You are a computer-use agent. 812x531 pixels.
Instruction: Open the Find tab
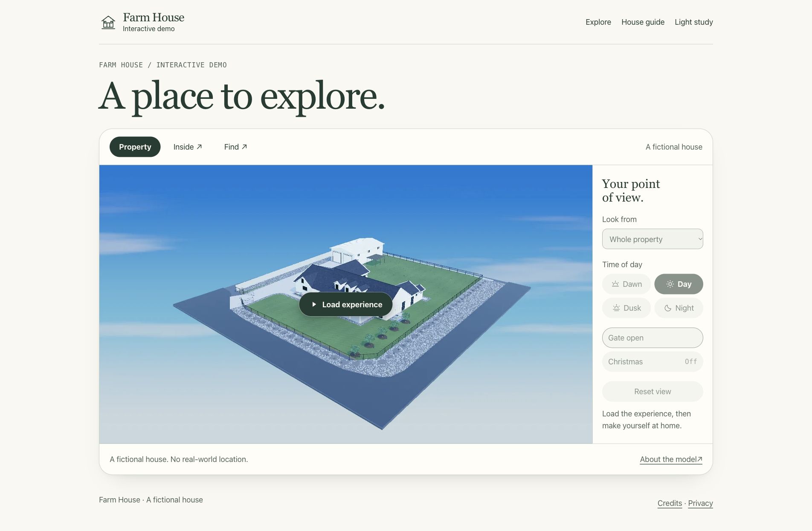[x=235, y=147]
